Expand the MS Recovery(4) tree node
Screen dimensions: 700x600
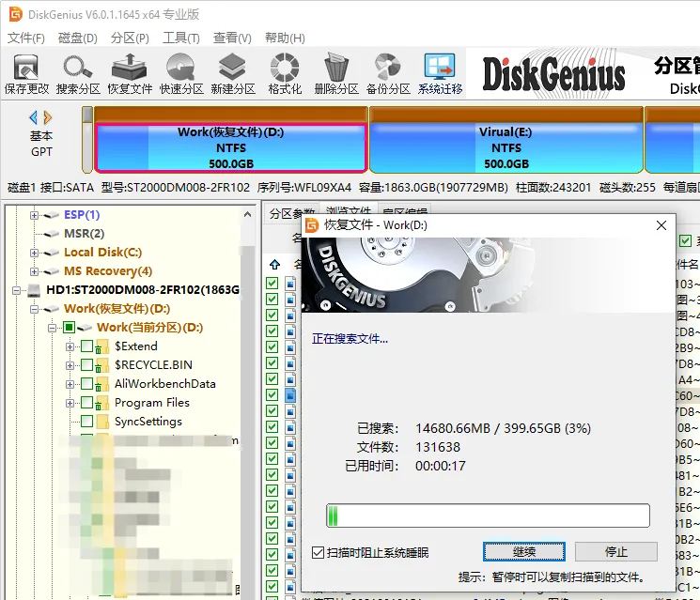click(x=35, y=271)
